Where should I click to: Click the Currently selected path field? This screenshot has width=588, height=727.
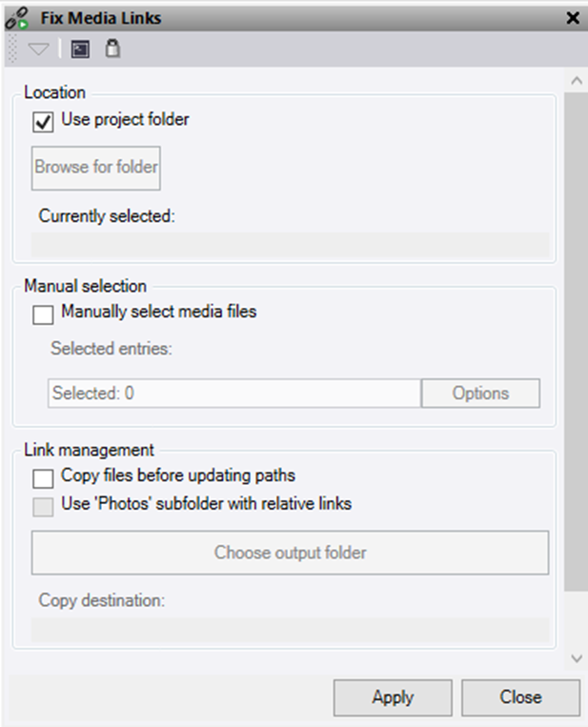tap(290, 245)
